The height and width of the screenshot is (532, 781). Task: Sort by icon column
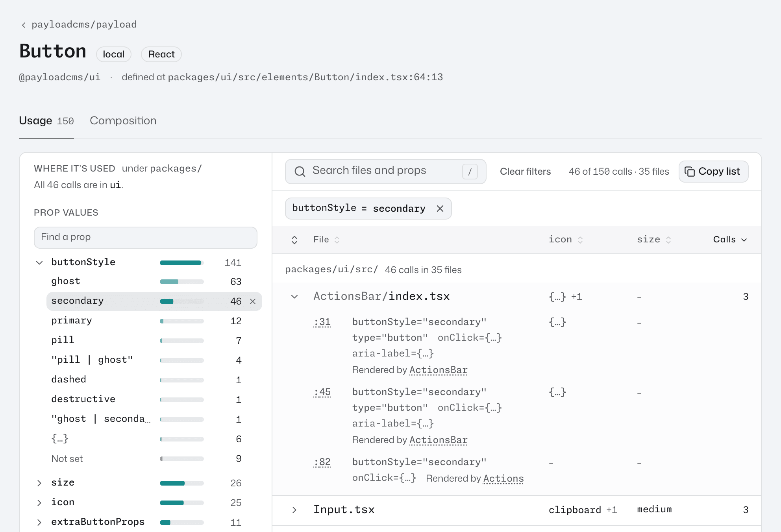566,240
